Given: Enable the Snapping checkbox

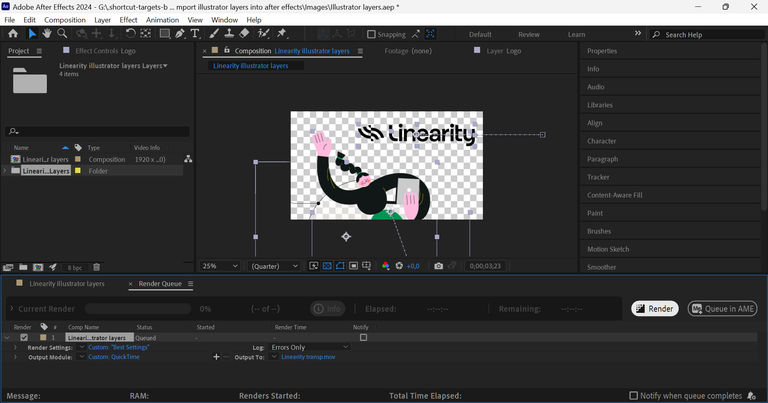Looking at the screenshot, I should (x=372, y=34).
